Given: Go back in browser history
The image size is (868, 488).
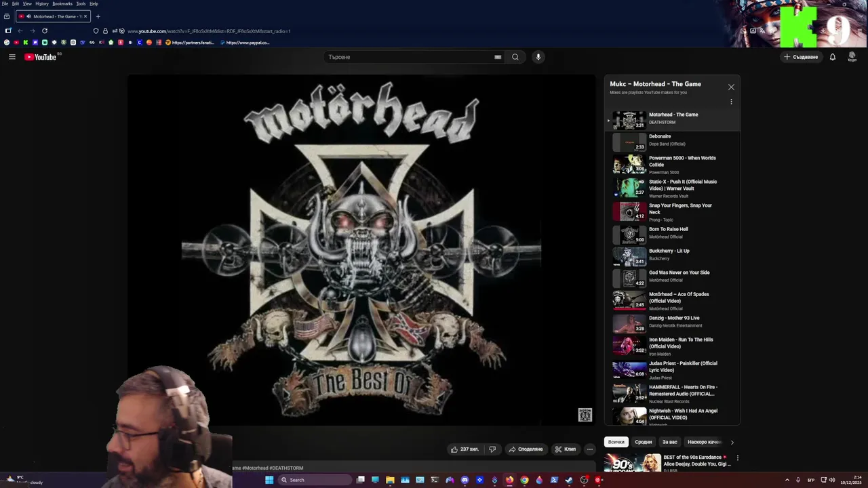Looking at the screenshot, I should click(x=20, y=30).
